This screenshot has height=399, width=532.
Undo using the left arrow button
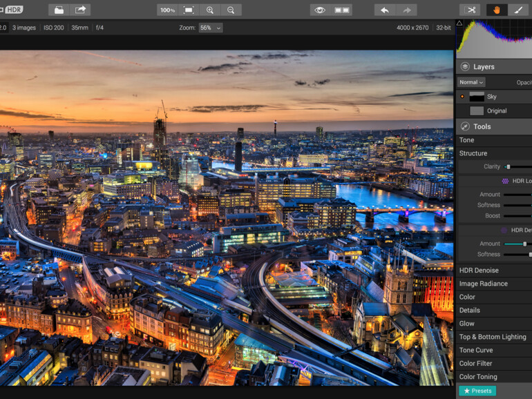tap(385, 10)
